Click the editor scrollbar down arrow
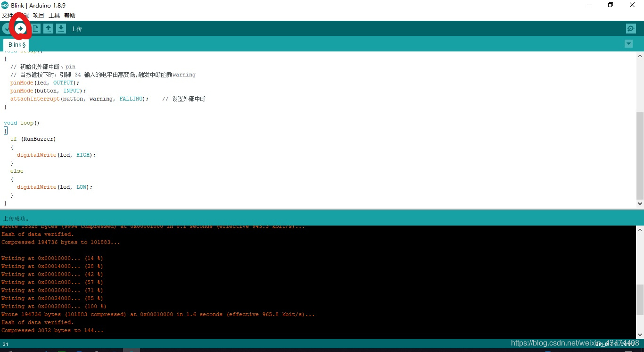This screenshot has width=644, height=352. coord(640,204)
